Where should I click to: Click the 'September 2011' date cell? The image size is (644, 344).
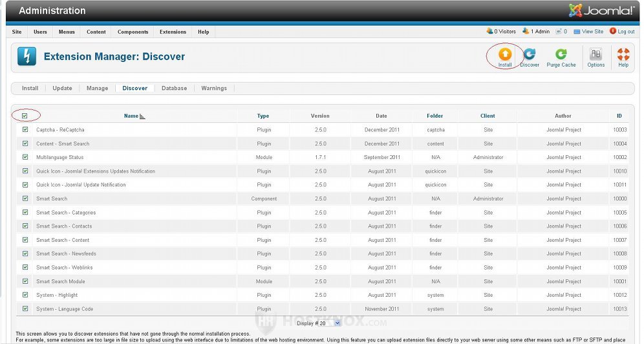382,157
